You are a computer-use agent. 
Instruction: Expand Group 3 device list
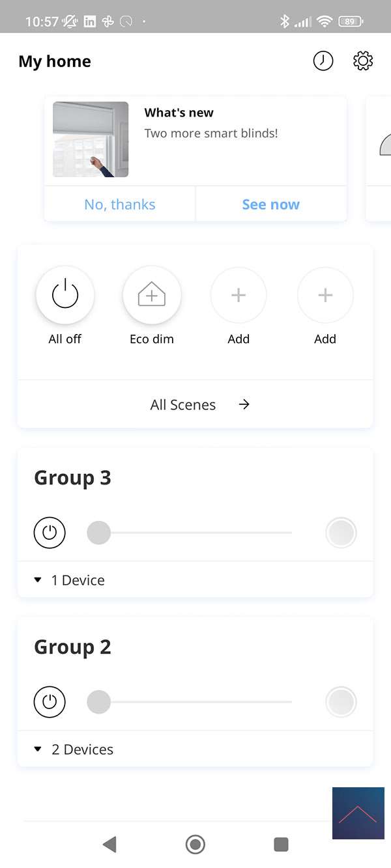coord(70,580)
